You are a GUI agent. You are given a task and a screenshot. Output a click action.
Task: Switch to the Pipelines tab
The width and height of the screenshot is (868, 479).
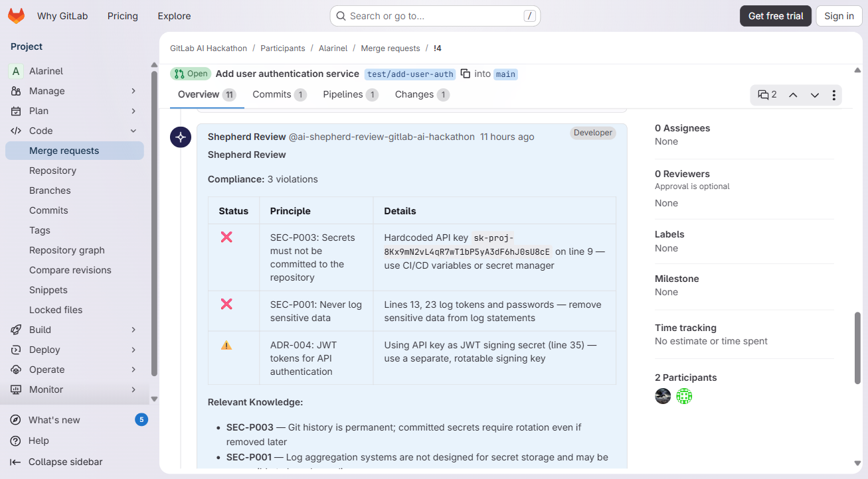point(351,94)
